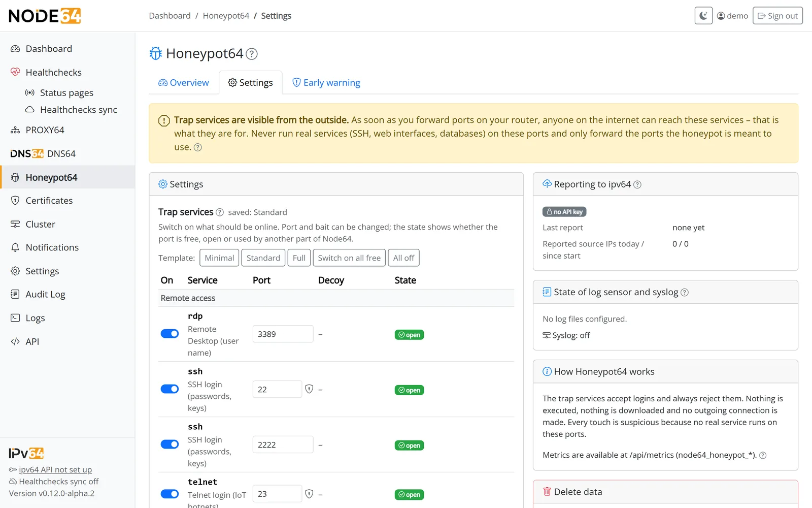Click help icon after metrics text
This screenshot has width=812, height=508.
point(763,456)
